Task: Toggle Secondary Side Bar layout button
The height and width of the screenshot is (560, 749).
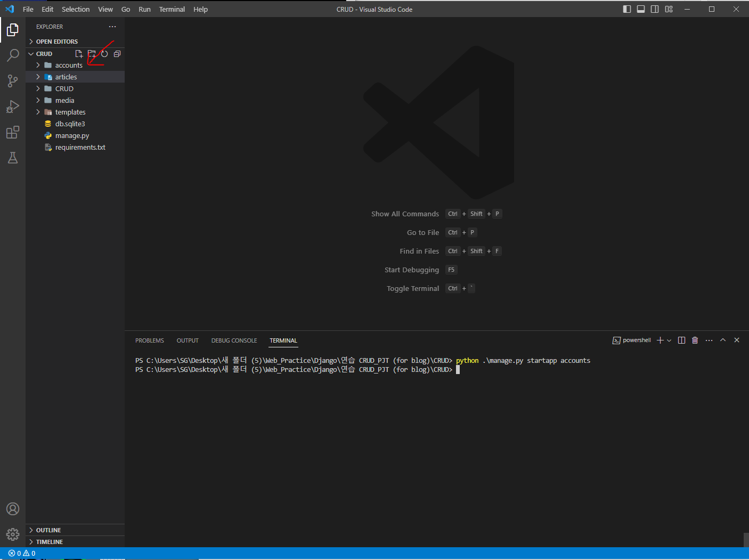Action: click(x=655, y=9)
